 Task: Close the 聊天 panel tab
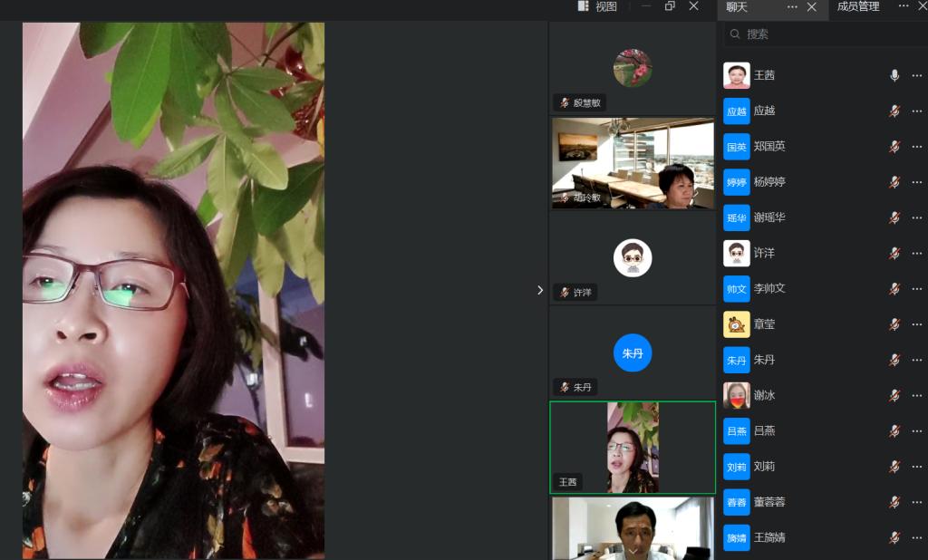click(x=812, y=6)
